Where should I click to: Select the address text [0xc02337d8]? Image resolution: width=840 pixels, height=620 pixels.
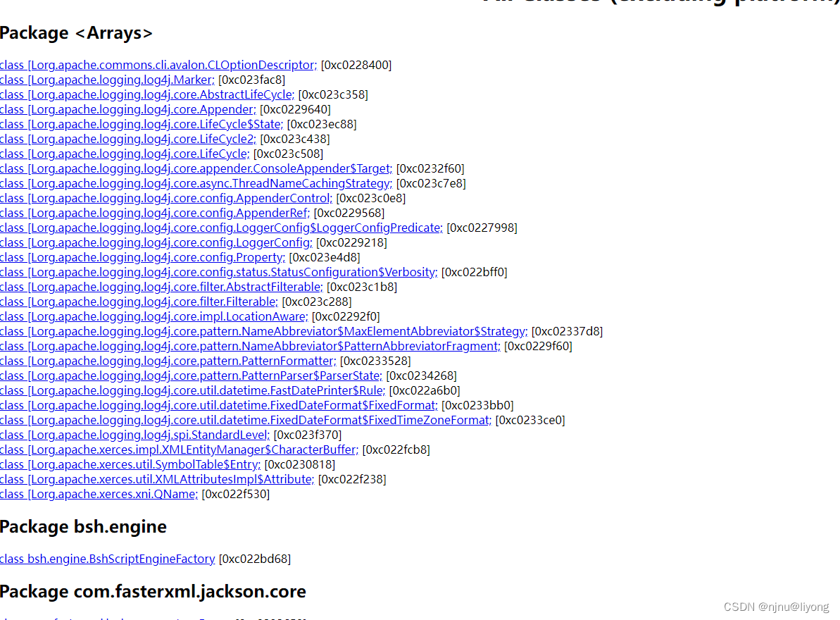pos(568,332)
